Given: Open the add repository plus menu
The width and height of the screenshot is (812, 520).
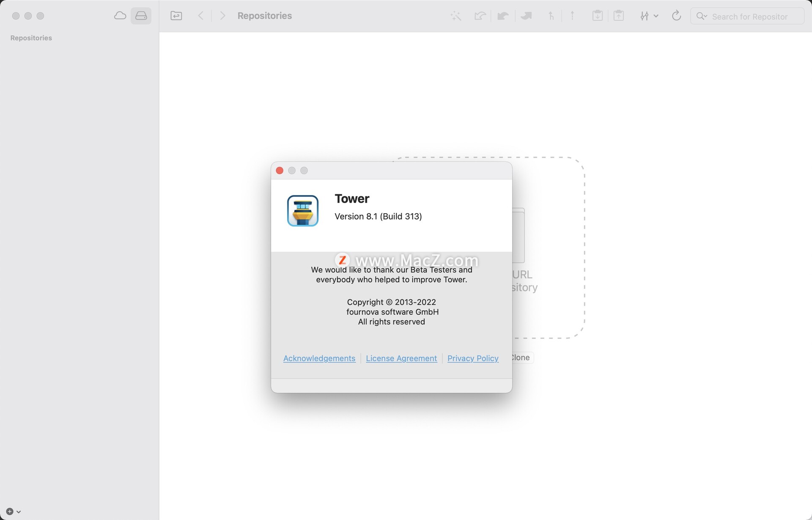Looking at the screenshot, I should pyautogui.click(x=14, y=511).
